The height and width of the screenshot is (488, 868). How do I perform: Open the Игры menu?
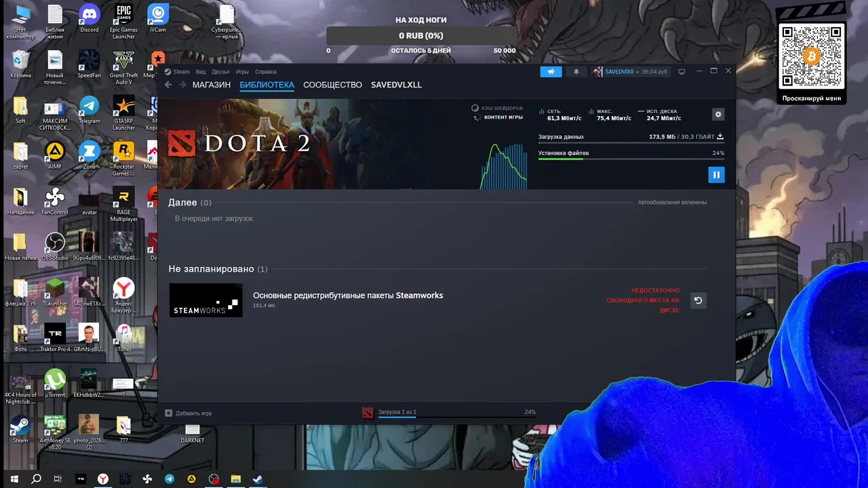(x=242, y=72)
